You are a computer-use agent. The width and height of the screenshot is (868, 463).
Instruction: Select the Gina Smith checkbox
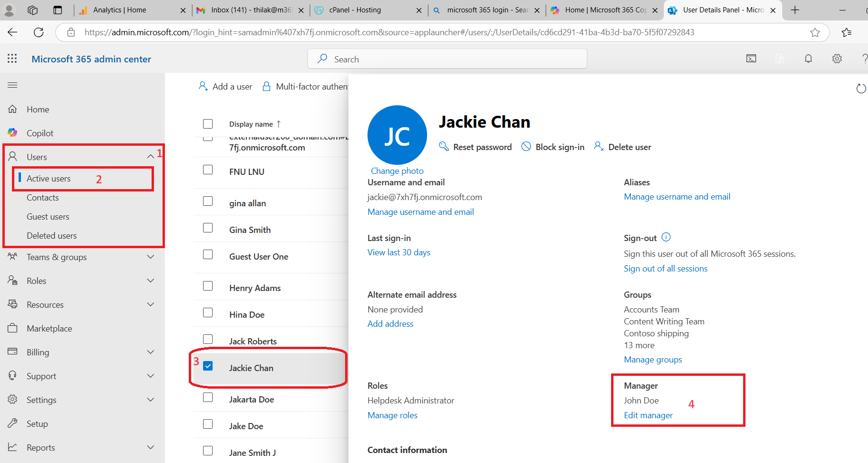coord(208,228)
